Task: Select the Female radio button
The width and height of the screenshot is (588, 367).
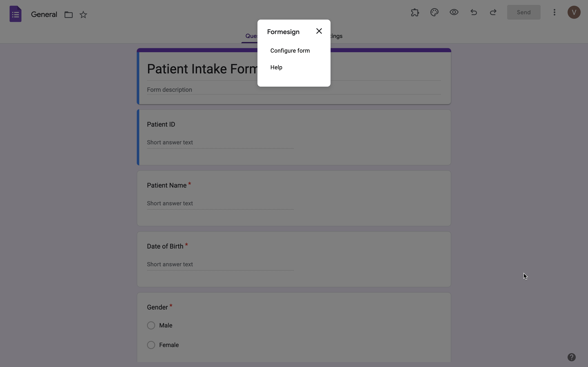Action: pyautogui.click(x=151, y=345)
